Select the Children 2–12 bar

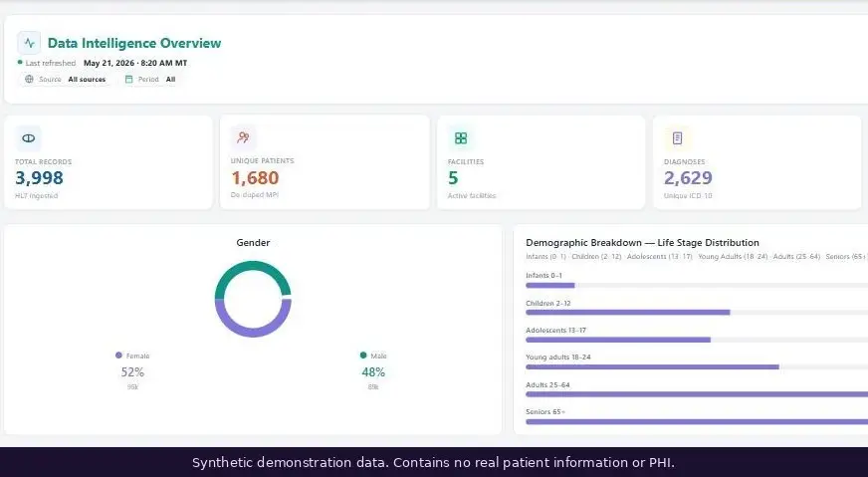628,313
